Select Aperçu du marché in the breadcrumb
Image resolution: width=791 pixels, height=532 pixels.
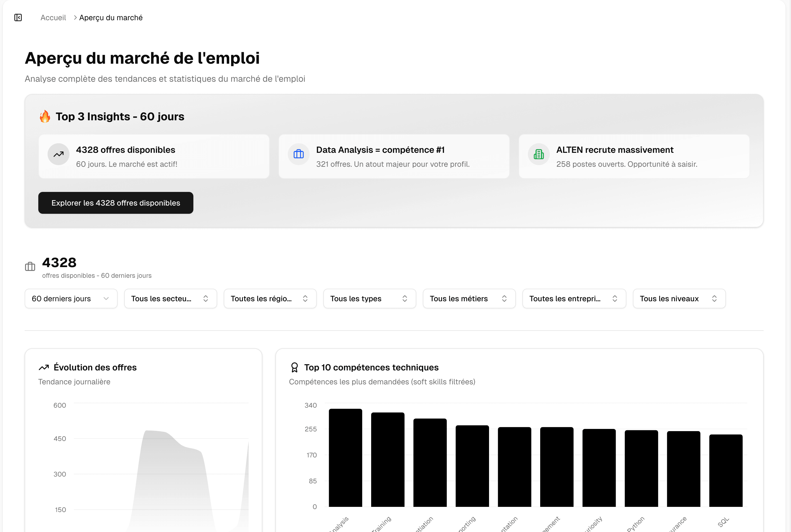point(111,17)
